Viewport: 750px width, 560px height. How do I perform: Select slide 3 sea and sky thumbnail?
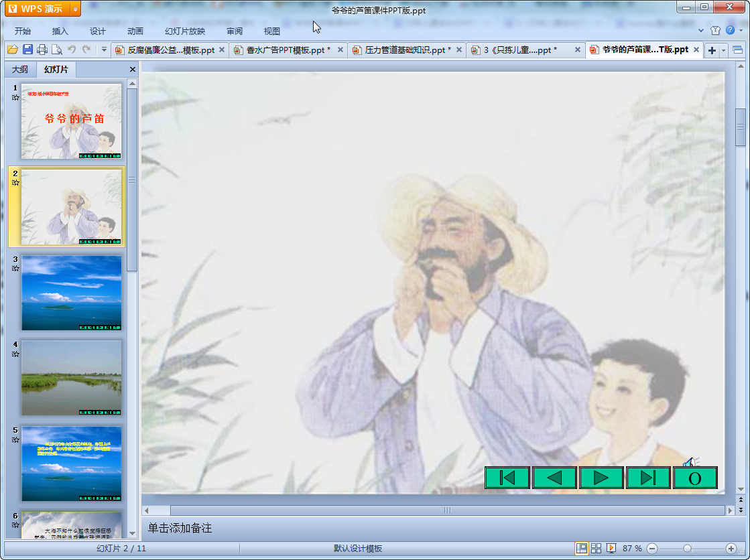pyautogui.click(x=71, y=292)
